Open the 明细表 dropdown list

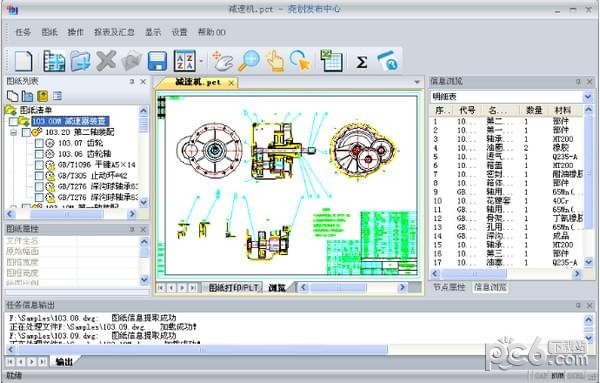(x=588, y=97)
